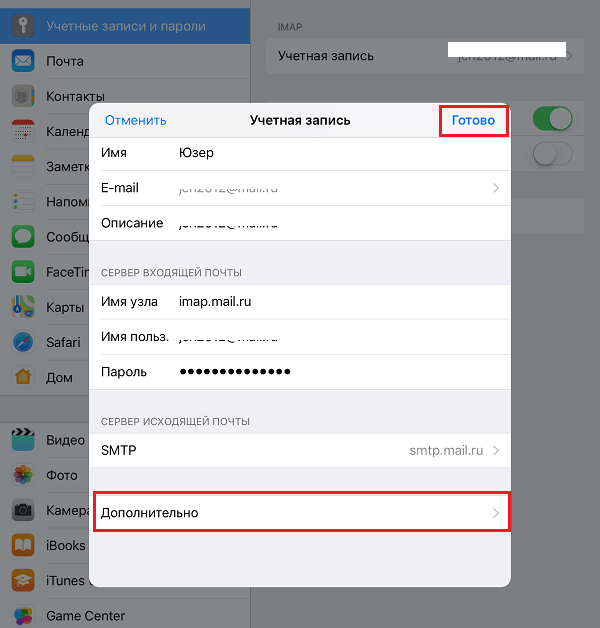The image size is (600, 628).
Task: Select the iBooks icon
Action: (23, 545)
